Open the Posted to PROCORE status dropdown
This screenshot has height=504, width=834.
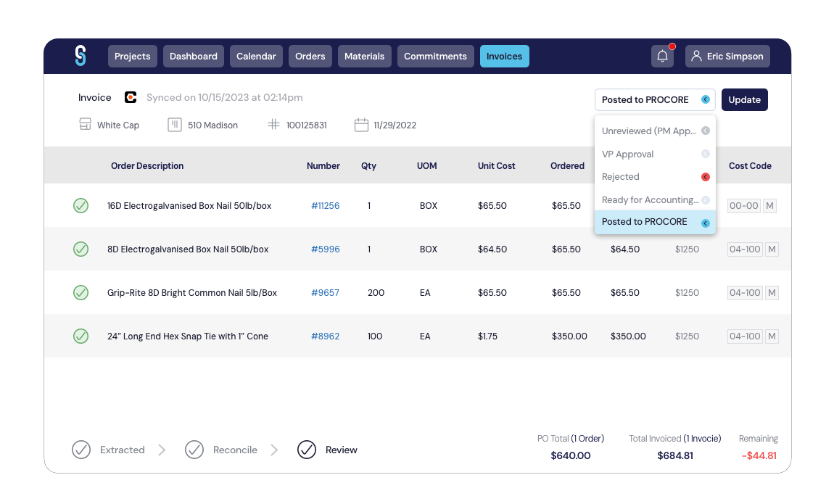(x=654, y=99)
